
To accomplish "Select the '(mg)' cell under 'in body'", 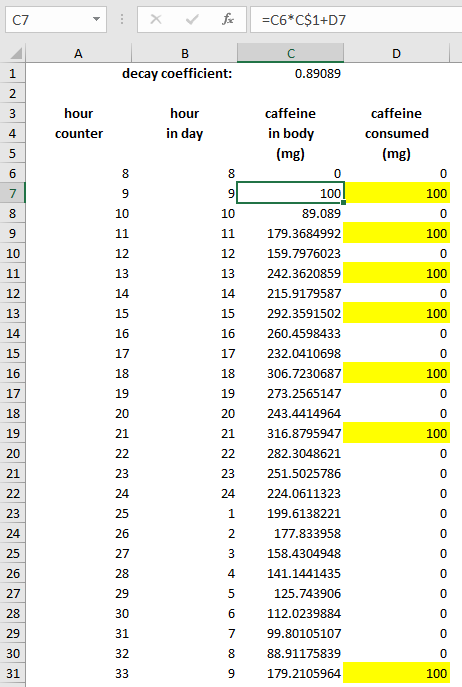I will (291, 153).
